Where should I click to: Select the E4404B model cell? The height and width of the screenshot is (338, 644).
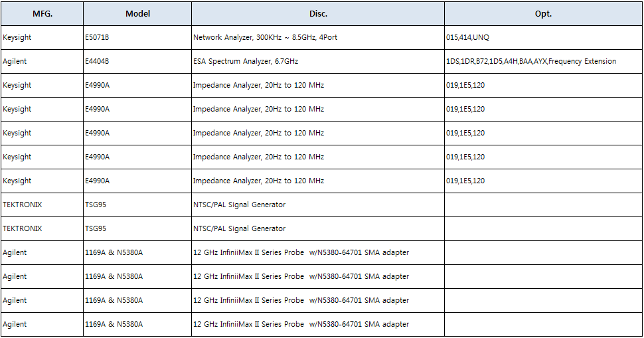(x=97, y=61)
